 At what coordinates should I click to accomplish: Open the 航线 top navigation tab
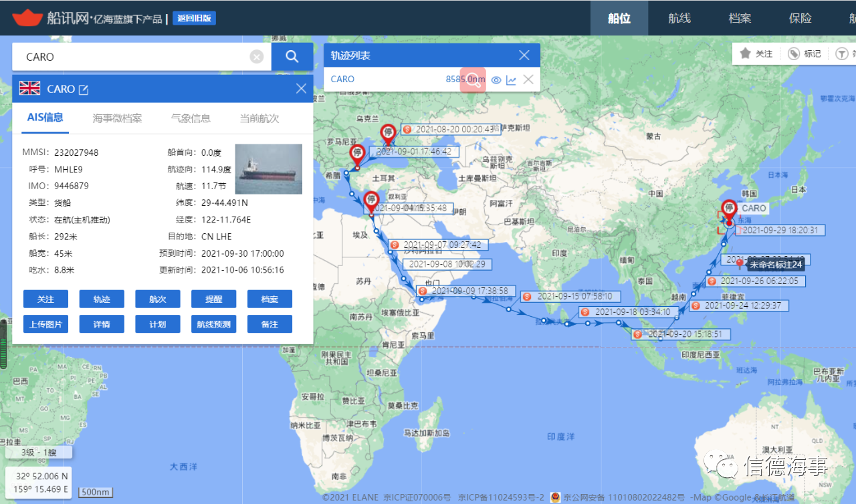pyautogui.click(x=679, y=18)
